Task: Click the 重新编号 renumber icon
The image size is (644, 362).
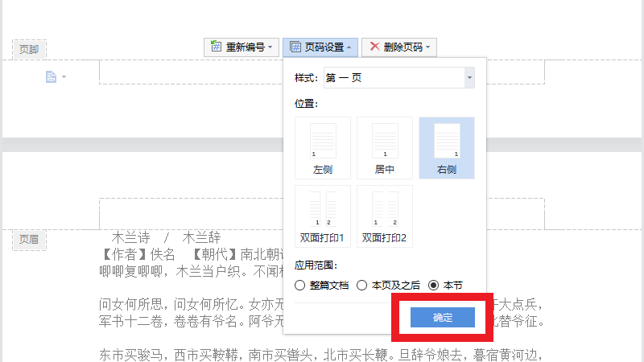Action: [216, 47]
